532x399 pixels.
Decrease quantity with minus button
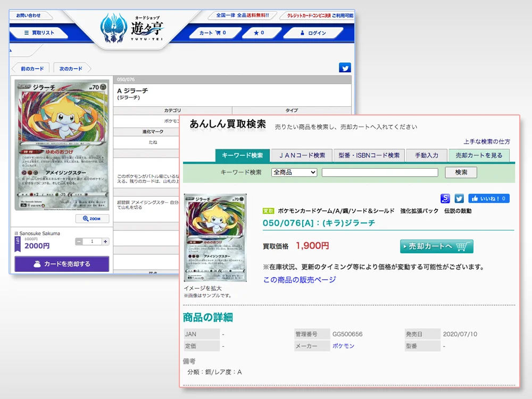click(79, 241)
